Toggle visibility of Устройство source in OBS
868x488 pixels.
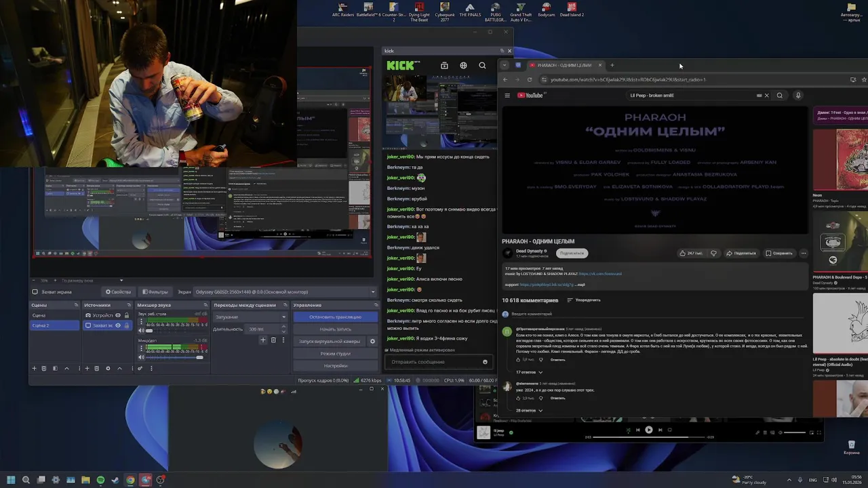(x=118, y=315)
